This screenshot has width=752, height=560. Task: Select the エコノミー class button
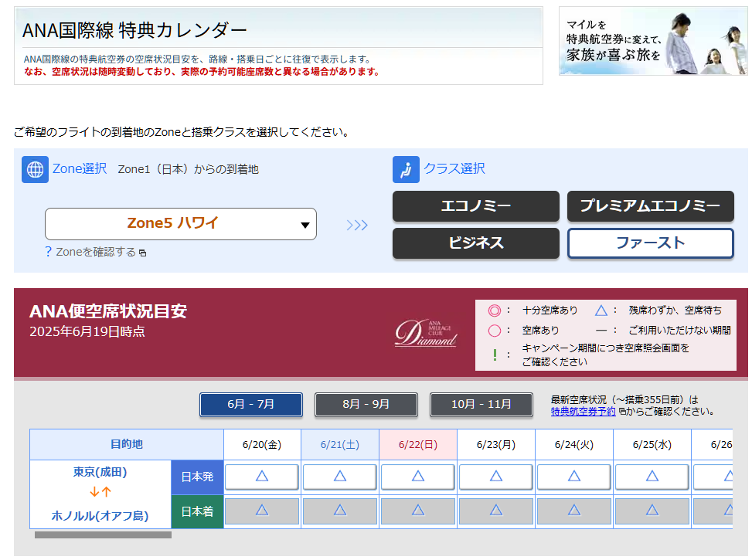(476, 206)
